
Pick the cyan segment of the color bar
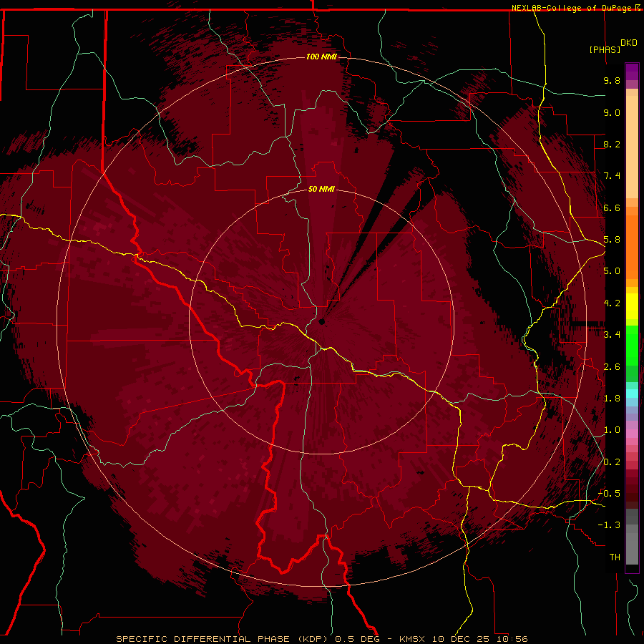632,394
